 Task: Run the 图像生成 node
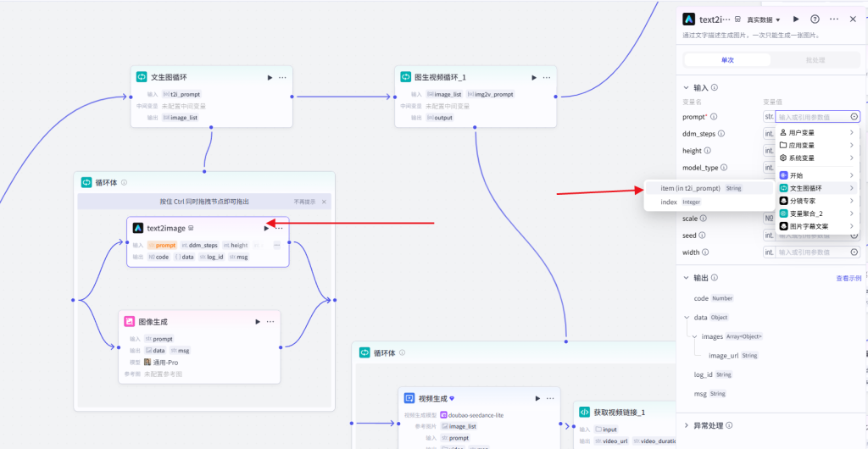tap(258, 321)
